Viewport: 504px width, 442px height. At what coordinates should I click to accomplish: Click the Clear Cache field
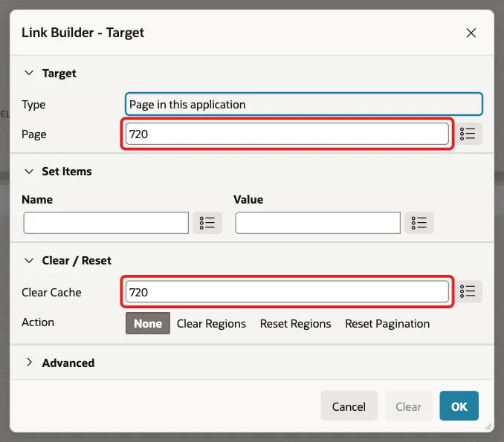coord(287,291)
